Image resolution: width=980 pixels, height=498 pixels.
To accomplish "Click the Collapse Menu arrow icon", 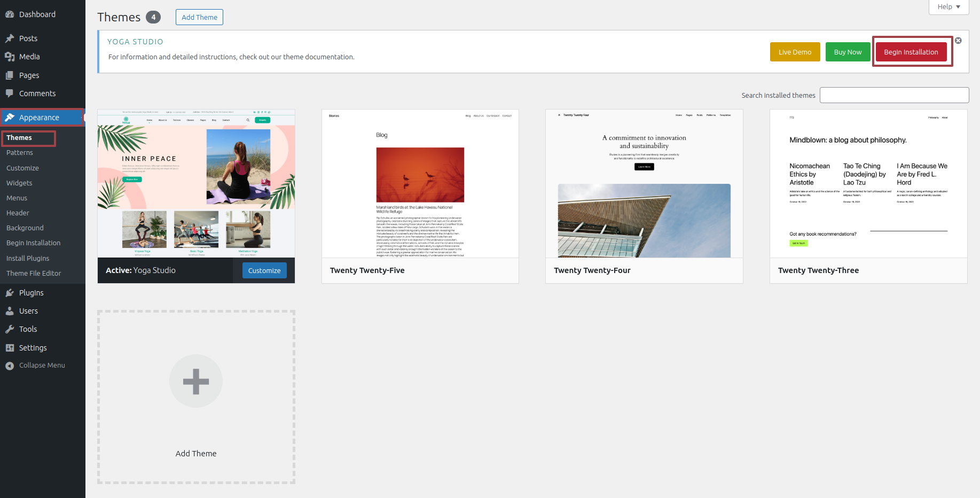I will (10, 365).
